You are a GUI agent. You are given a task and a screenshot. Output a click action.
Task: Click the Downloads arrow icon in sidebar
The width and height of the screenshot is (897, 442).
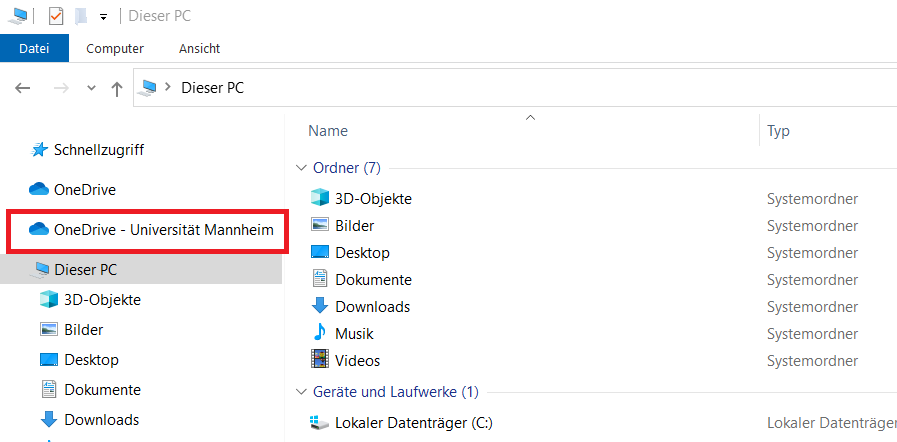(49, 420)
